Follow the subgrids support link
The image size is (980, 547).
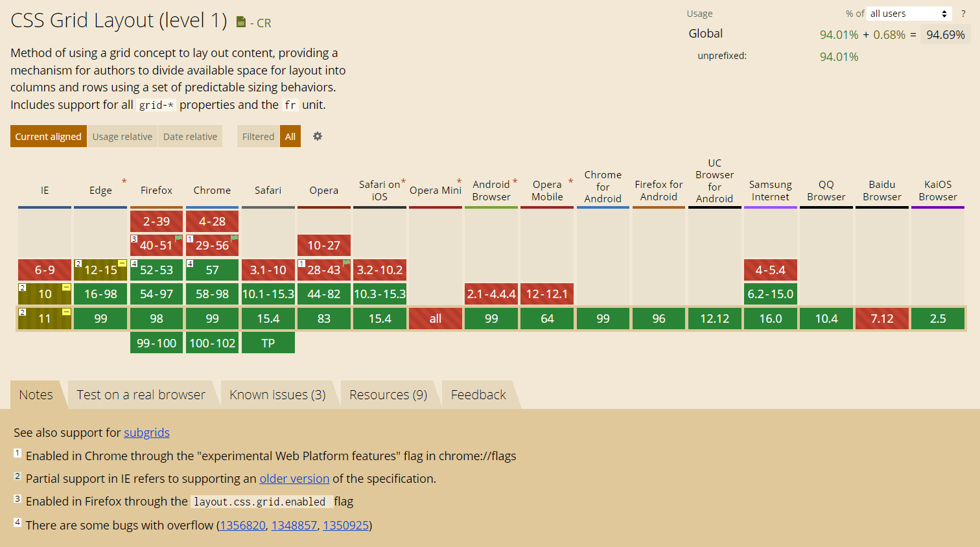146,432
